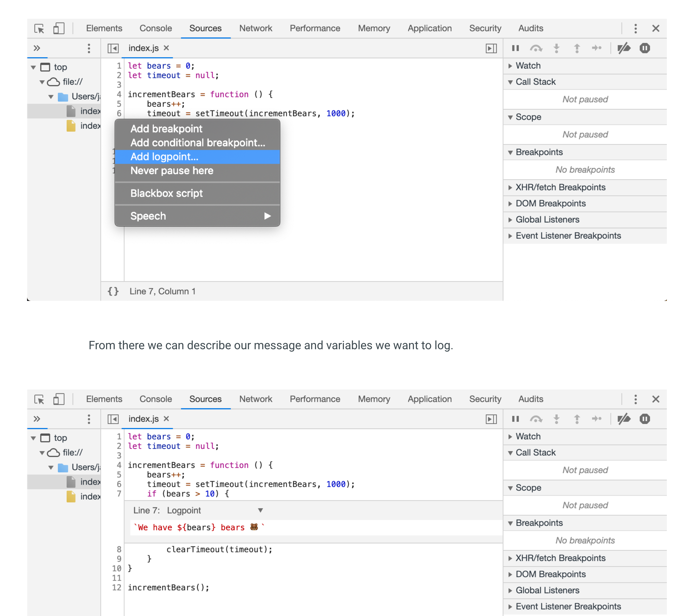Open the three-dot customize menu in top DevTools
The image size is (689, 616).
635,28
